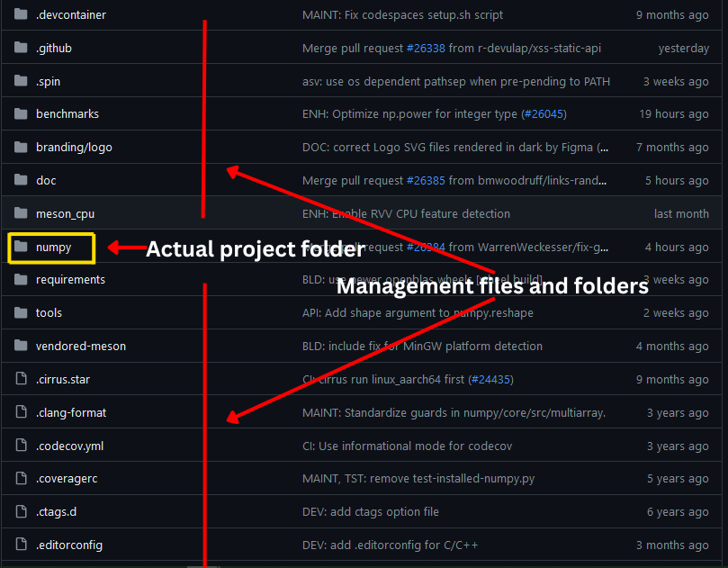Open the .clang-format file
728x568 pixels.
[71, 413]
